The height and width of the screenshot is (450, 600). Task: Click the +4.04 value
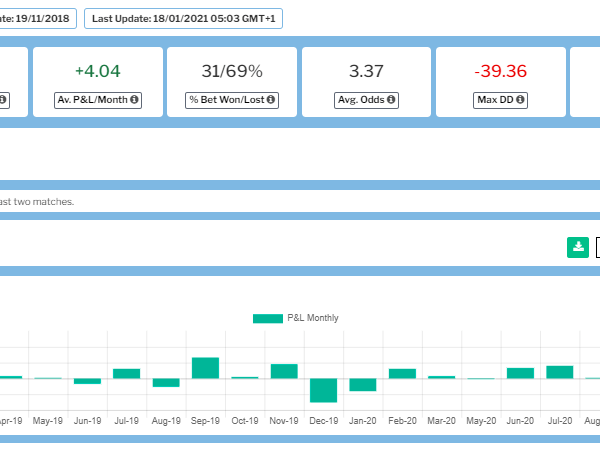98,71
